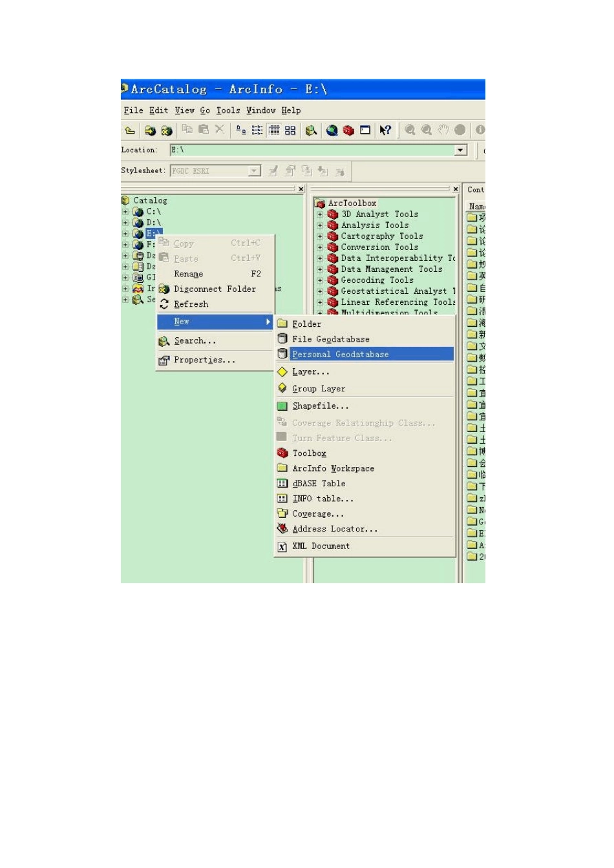Image resolution: width=614 pixels, height=868 pixels.
Task: Click the dBASE Table icon
Action: coord(282,483)
